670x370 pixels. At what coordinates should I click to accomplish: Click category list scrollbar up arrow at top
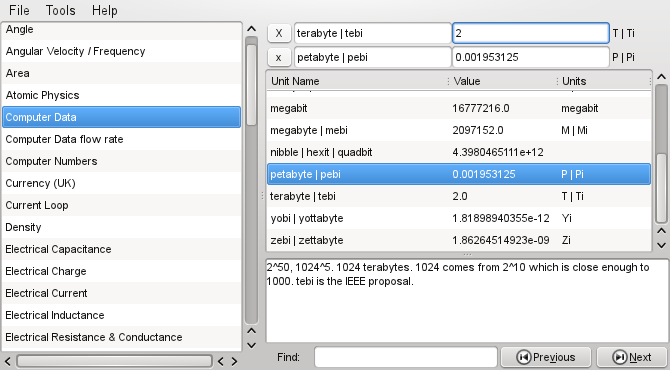click(x=252, y=29)
